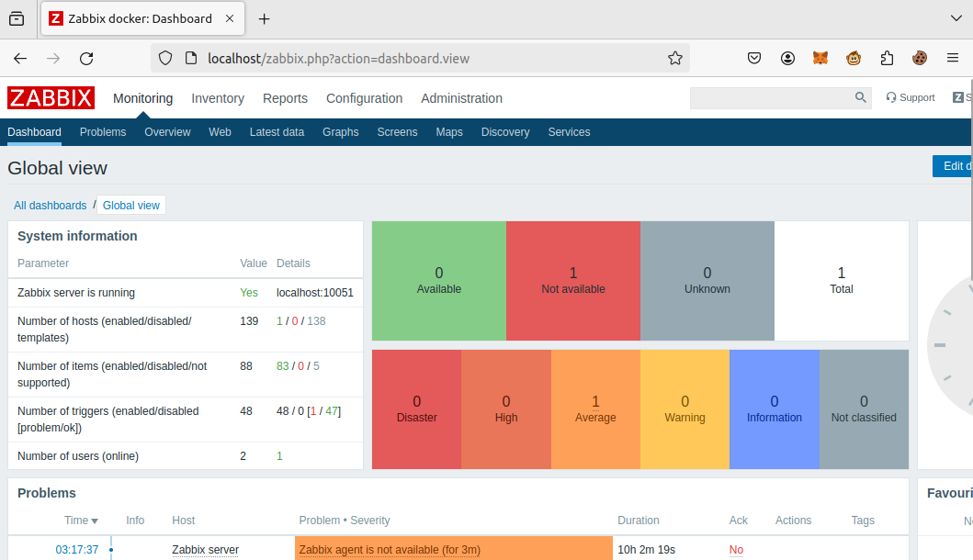Click the '10h 2m 19s' duration cell
This screenshot has height=560, width=973.
[646, 550]
